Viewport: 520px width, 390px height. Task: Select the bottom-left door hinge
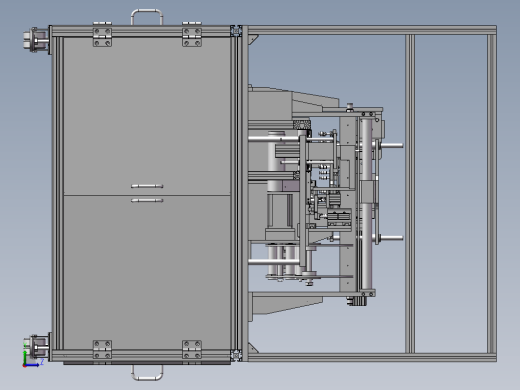(x=102, y=350)
